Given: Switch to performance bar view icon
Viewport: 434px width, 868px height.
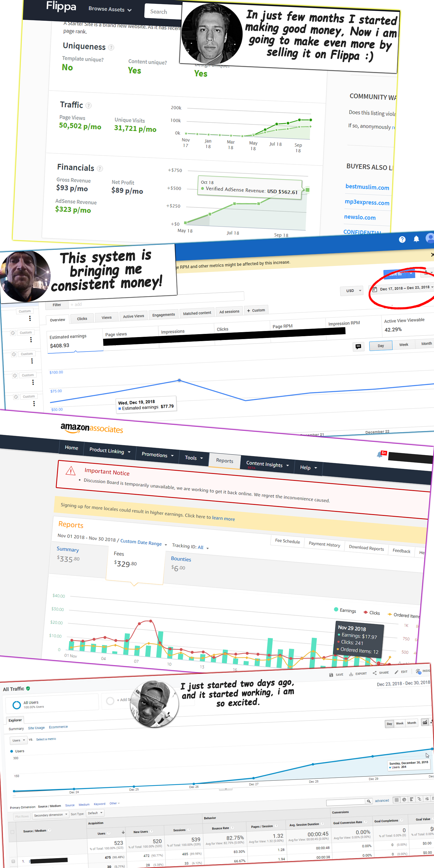Looking at the screenshot, I should tap(411, 799).
